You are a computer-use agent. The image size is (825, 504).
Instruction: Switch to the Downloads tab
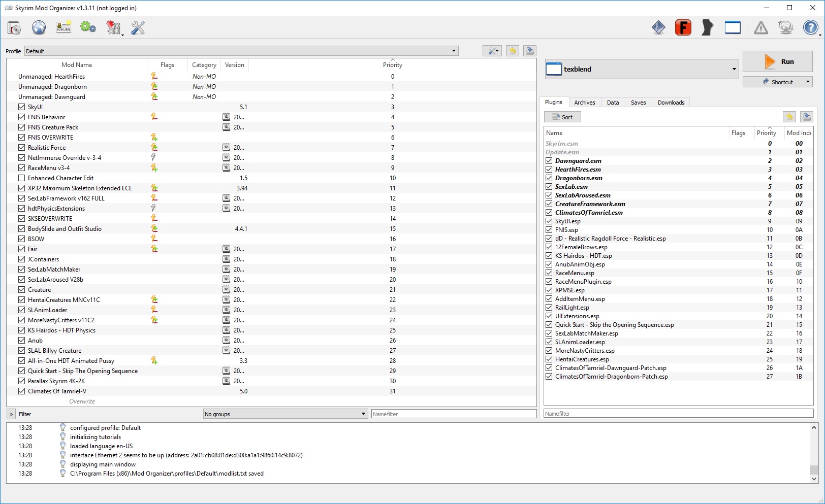pyautogui.click(x=671, y=103)
